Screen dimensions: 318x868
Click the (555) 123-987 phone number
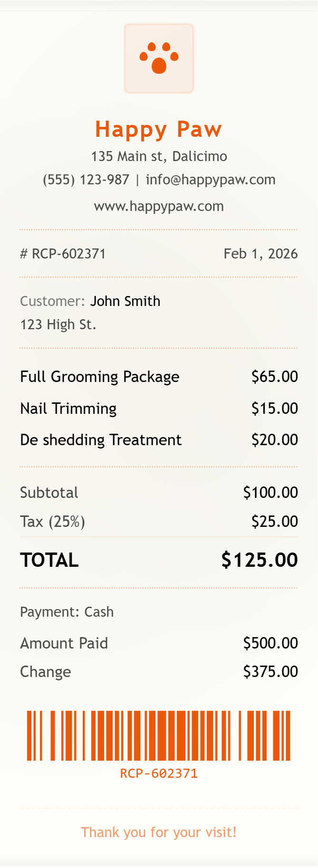point(86,180)
